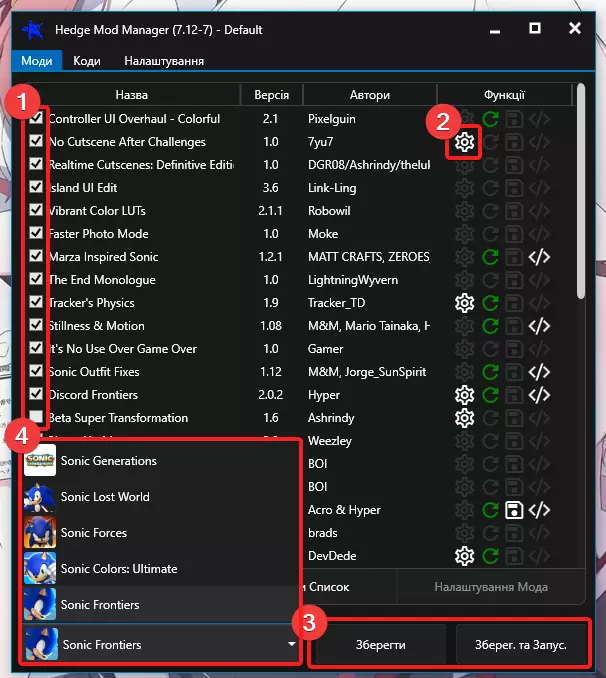This screenshot has width=606, height=678.
Task: Uncheck Marza Inspired Sonic mod
Action: 36,256
